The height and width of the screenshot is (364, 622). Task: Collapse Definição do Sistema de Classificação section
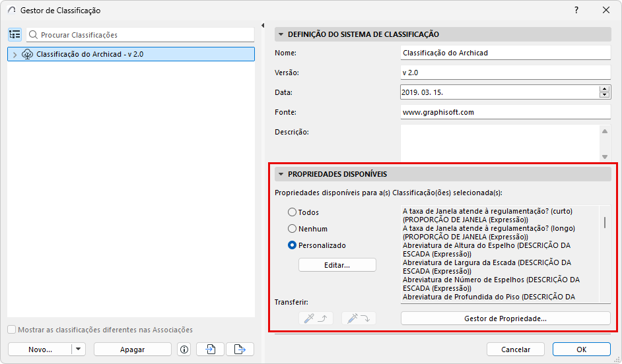tap(281, 34)
